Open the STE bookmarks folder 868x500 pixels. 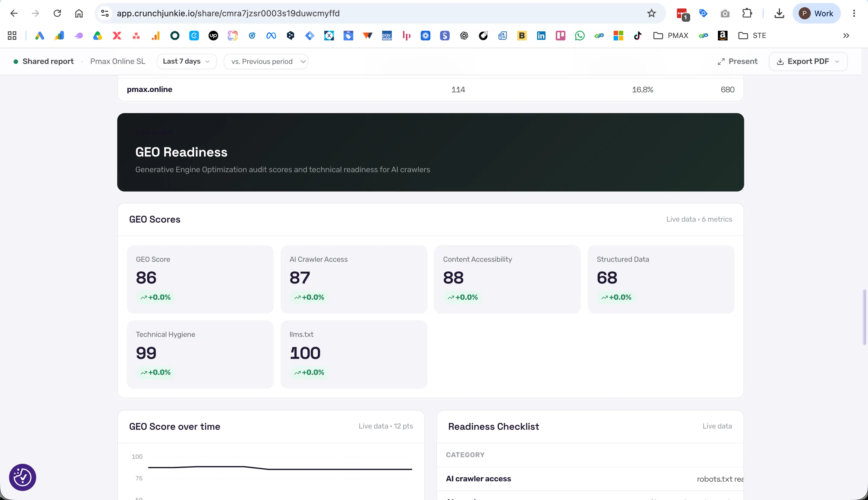[752, 35]
